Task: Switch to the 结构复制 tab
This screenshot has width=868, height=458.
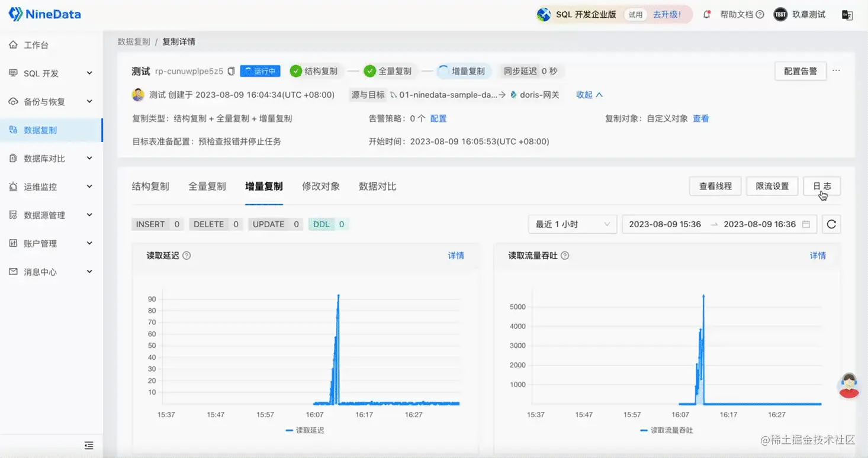Action: (x=150, y=186)
